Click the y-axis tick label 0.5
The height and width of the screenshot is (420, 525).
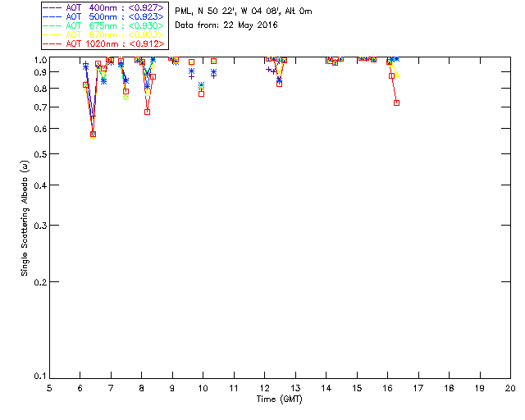click(x=40, y=154)
